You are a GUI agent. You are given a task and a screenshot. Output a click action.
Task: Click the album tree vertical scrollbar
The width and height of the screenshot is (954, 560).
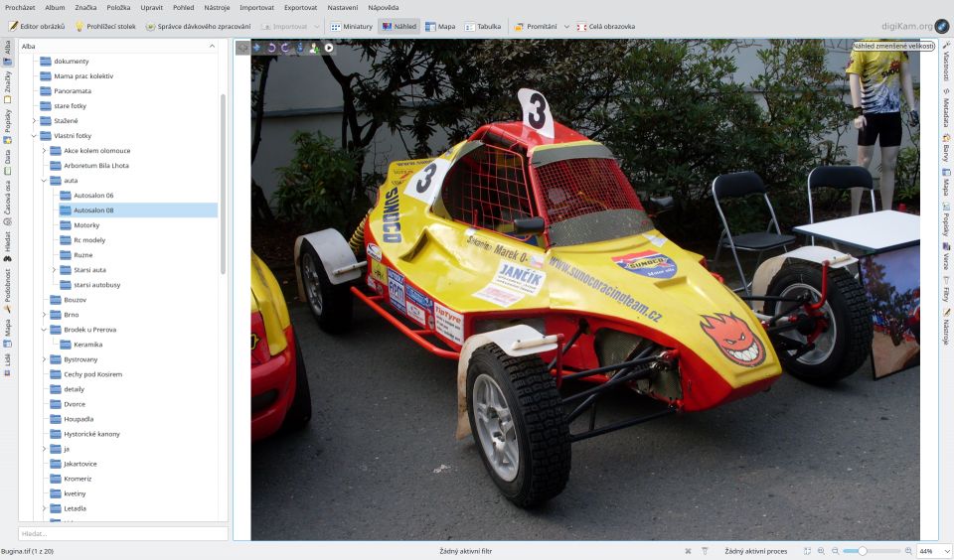[x=224, y=185]
